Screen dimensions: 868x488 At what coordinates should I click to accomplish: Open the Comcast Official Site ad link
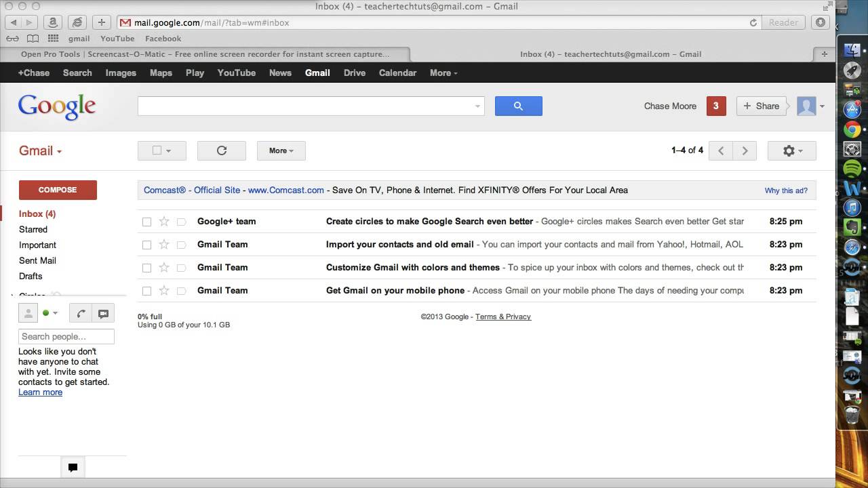tap(192, 190)
